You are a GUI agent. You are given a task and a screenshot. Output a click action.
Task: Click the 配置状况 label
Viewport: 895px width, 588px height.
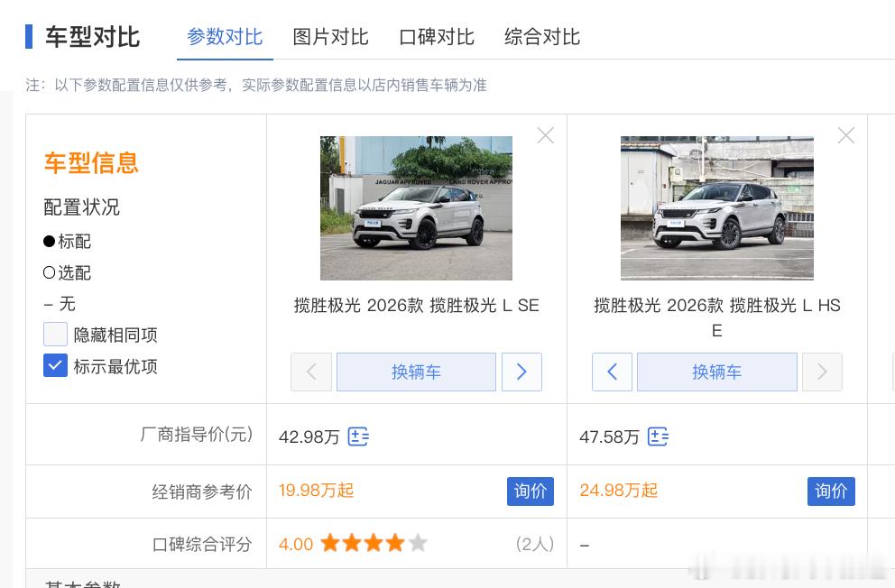pyautogui.click(x=81, y=207)
